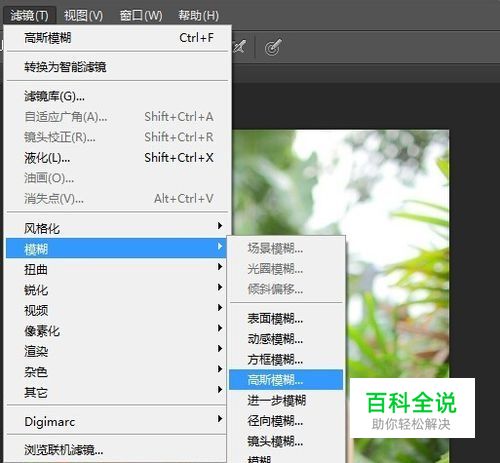Select 径向模糊... filter
Viewport: 500px width, 463px height.
tap(286, 421)
